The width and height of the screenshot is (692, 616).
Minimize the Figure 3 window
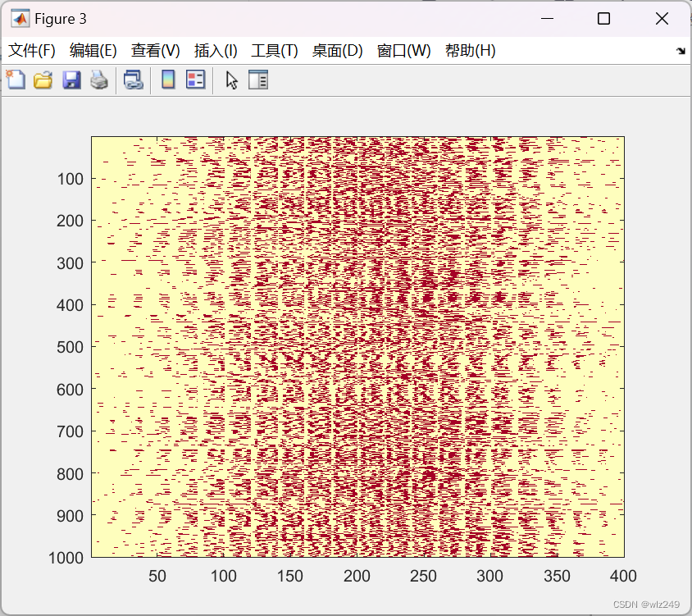547,19
